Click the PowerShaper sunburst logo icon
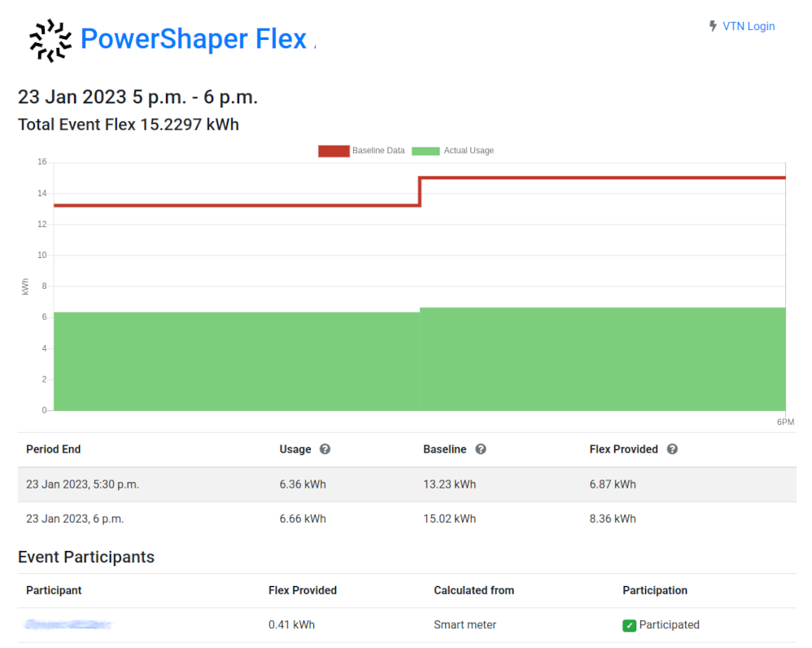This screenshot has height=648, width=812. (x=51, y=40)
